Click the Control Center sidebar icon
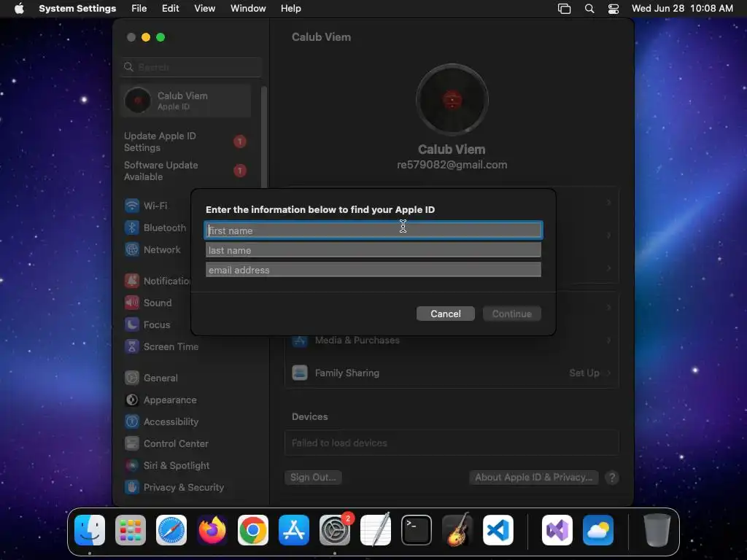 (x=132, y=444)
